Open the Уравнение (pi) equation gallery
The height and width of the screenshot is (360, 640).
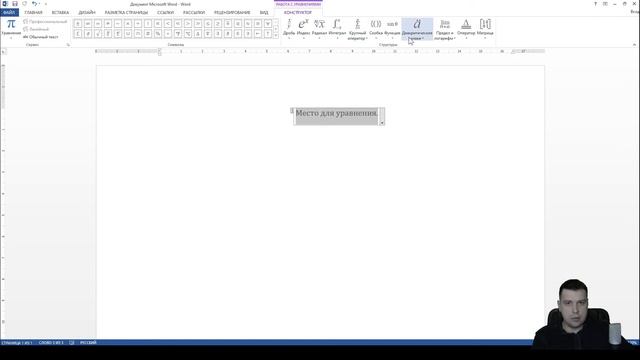click(x=11, y=28)
